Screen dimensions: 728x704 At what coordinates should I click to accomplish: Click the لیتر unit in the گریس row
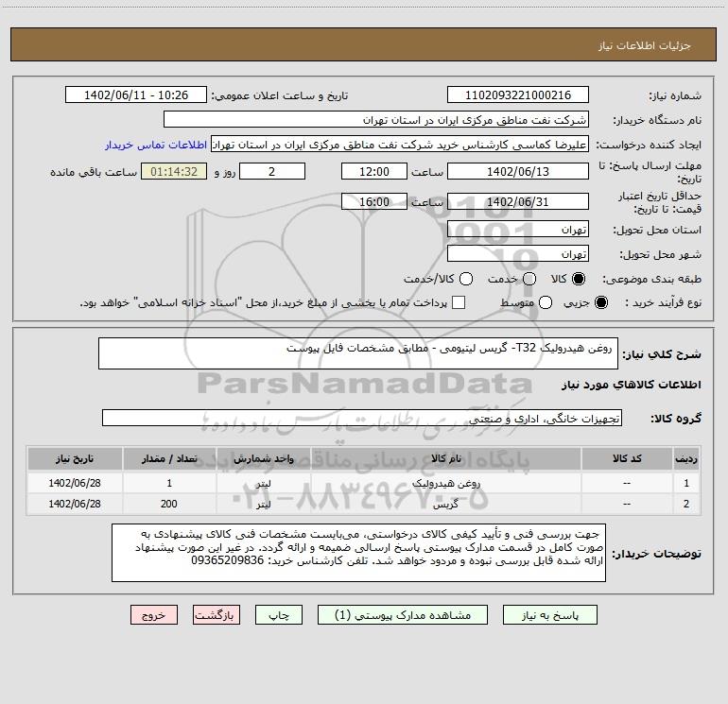pyautogui.click(x=263, y=504)
